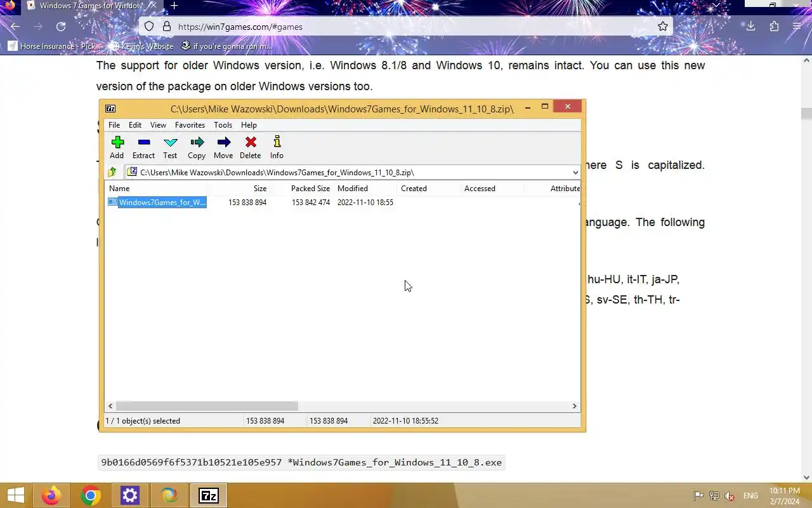The width and height of the screenshot is (812, 508).
Task: Sort by Size column header
Action: click(x=239, y=189)
